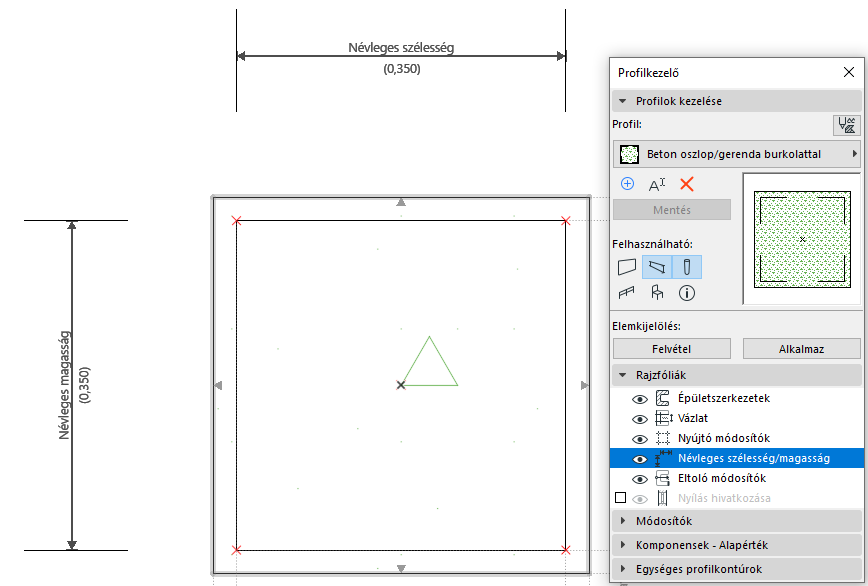Screen dimensions: 868x586
Task: Select the Épületszerkezetek layer row
Action: point(737,398)
